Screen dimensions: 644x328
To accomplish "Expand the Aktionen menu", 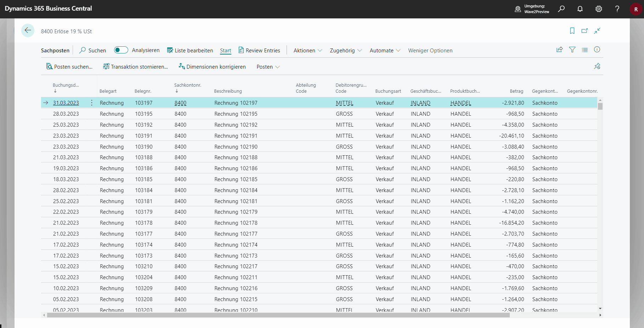I will click(x=308, y=50).
